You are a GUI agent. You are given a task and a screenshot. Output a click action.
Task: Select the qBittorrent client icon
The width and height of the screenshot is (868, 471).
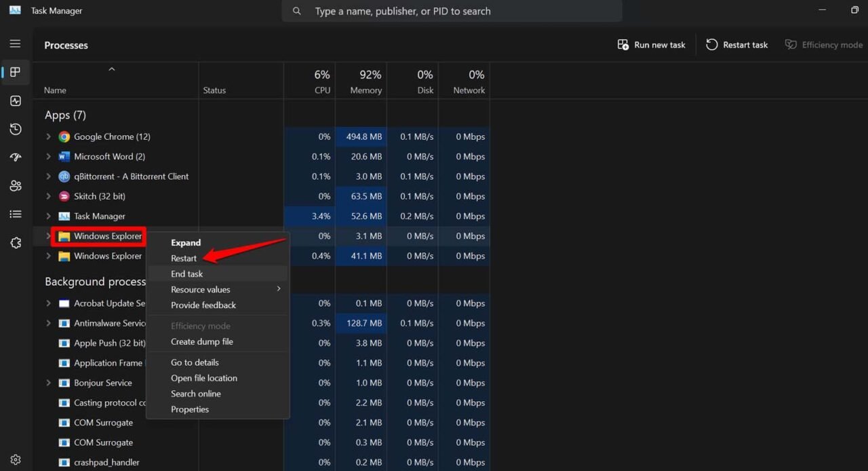[64, 176]
